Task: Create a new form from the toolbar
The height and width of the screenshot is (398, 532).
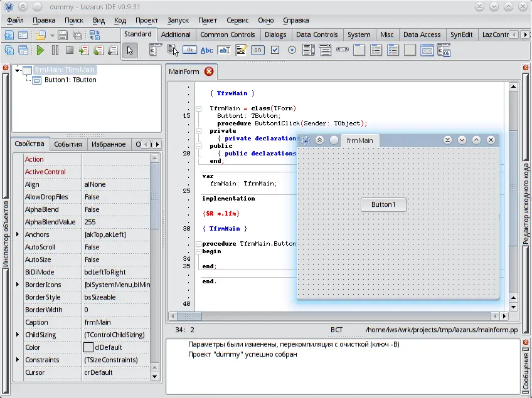Action: pyautogui.click(x=23, y=35)
